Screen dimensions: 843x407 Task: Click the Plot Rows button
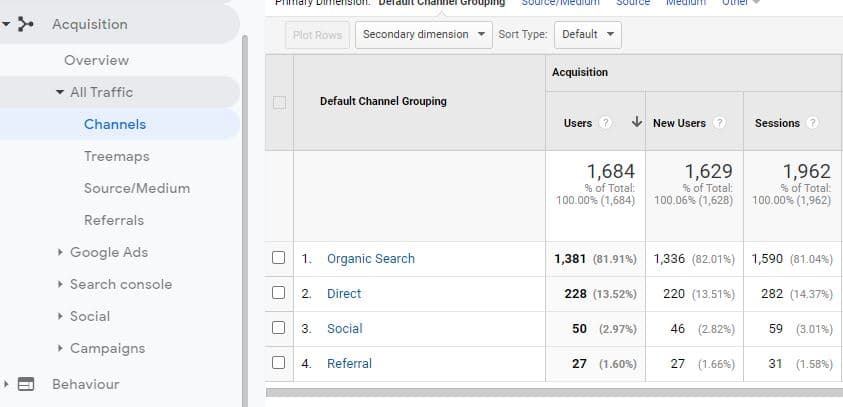(317, 35)
